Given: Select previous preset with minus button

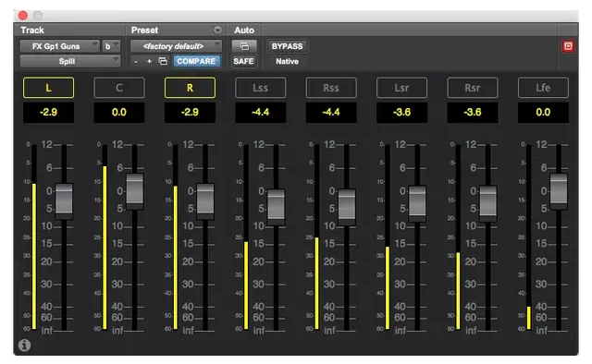Looking at the screenshot, I should [136, 61].
